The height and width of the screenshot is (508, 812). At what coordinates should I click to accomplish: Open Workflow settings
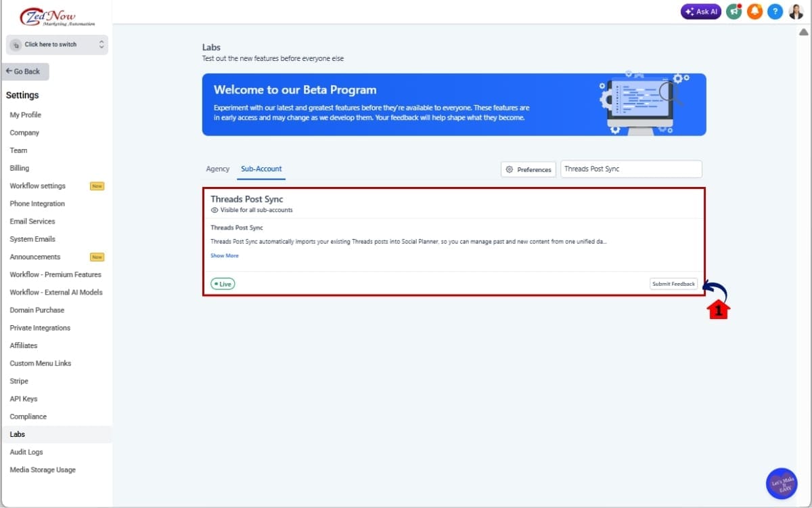tap(37, 186)
